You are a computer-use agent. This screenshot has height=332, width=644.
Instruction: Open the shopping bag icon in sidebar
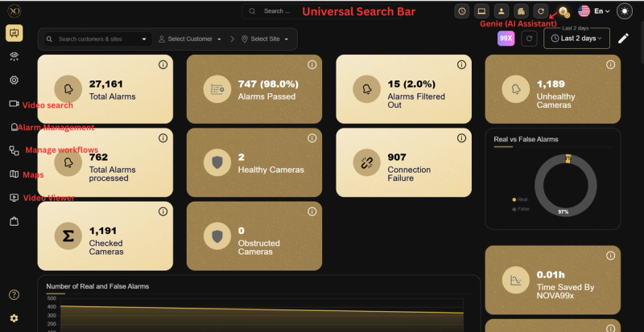tap(14, 222)
